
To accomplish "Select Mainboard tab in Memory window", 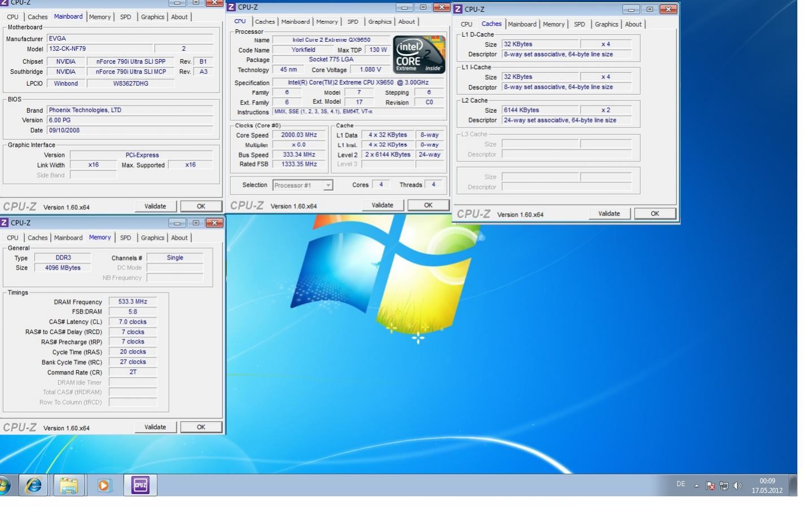I will [68, 238].
